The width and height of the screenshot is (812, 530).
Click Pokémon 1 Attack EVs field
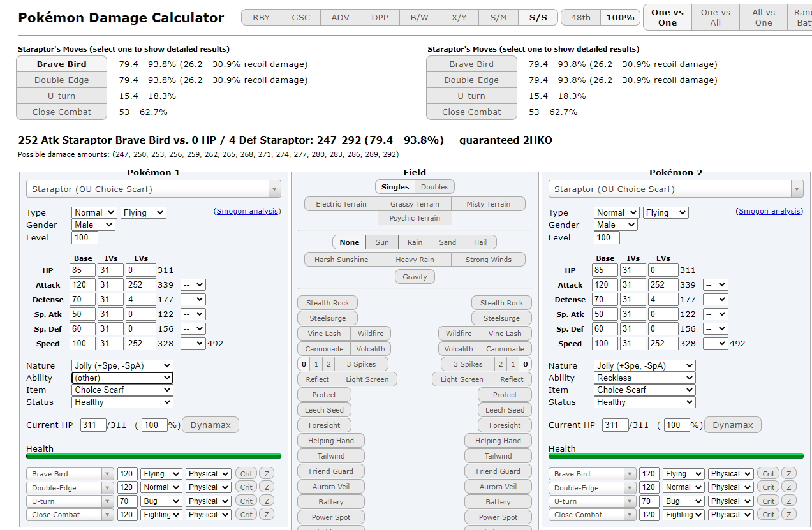[141, 284]
